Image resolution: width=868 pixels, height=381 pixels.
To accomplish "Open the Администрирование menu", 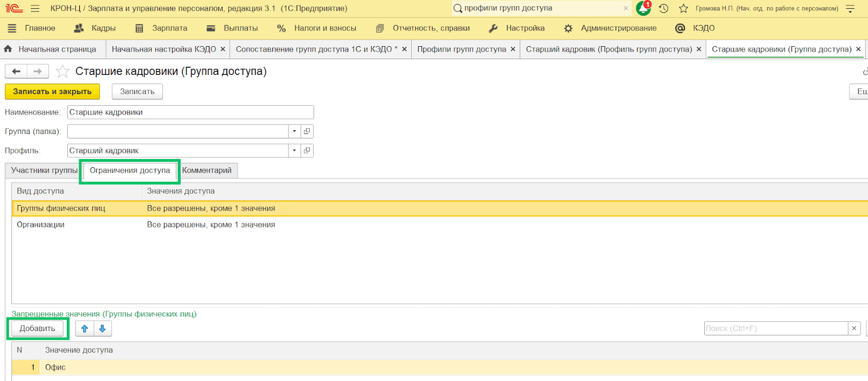I will coord(610,28).
